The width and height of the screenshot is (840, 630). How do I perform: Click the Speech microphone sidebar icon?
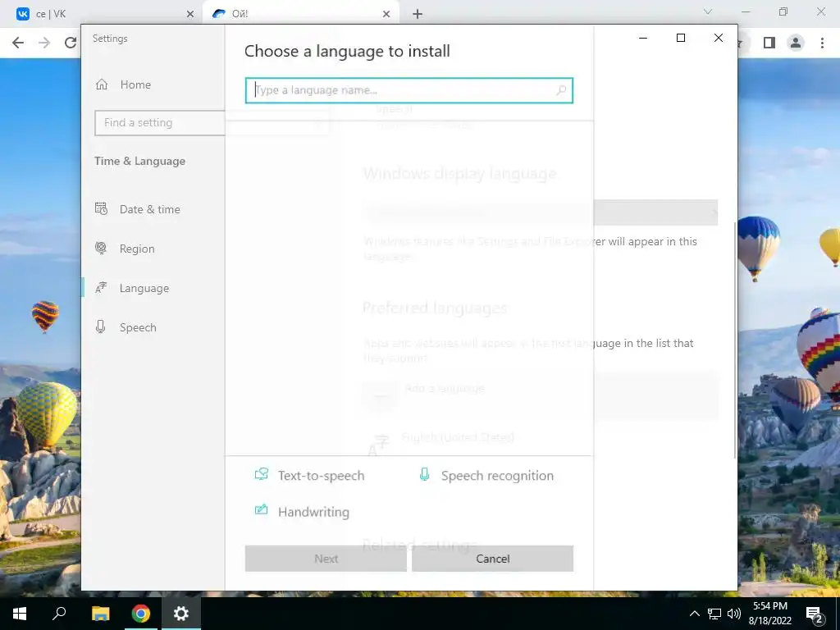(x=100, y=326)
